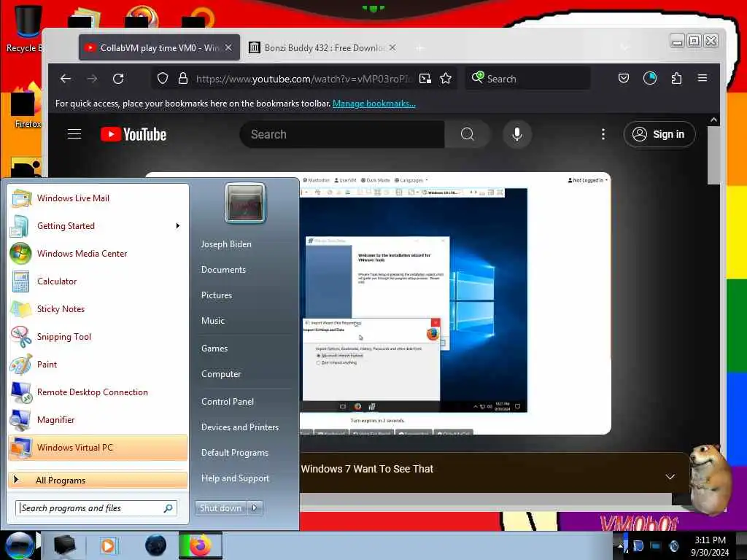747x560 pixels.
Task: Launch Windows Media Center
Action: click(98, 254)
